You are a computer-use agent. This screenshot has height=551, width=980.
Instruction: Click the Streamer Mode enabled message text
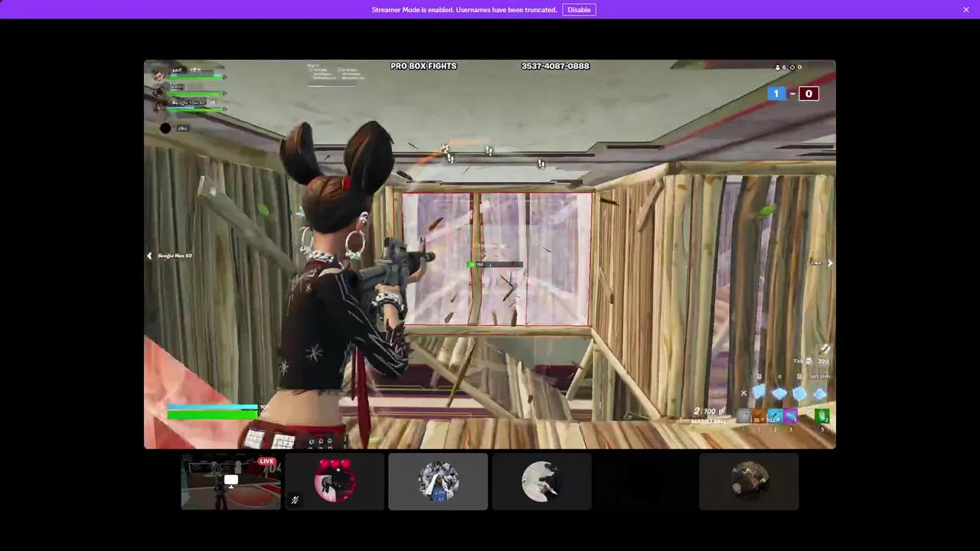[464, 10]
